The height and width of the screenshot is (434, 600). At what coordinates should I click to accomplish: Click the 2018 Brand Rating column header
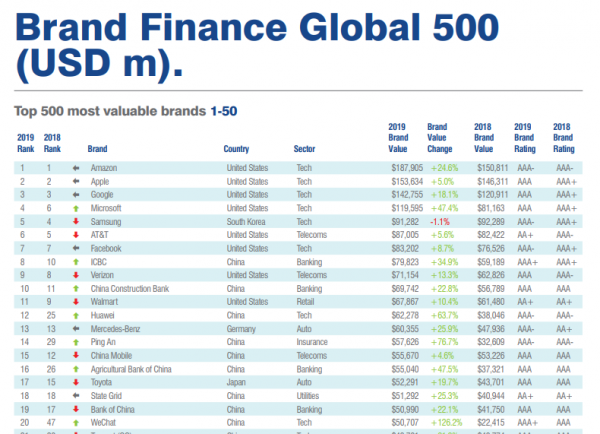pyautogui.click(x=564, y=138)
